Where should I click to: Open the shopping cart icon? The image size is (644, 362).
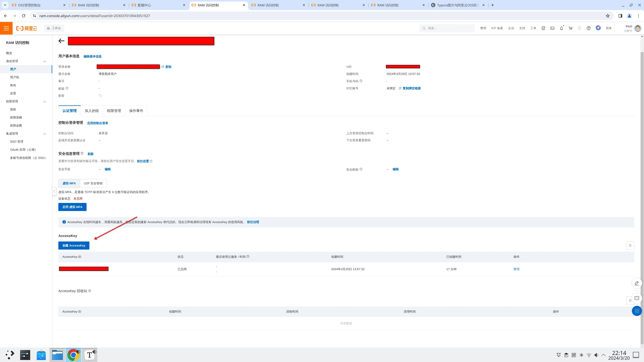pyautogui.click(x=571, y=28)
